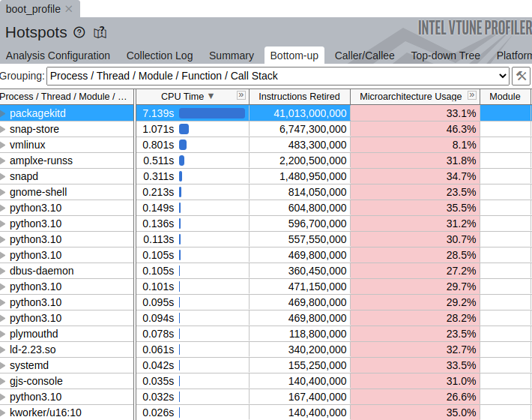Click the 1,480,950,000 instructions cell
This screenshot has width=532, height=420.
pyautogui.click(x=300, y=176)
